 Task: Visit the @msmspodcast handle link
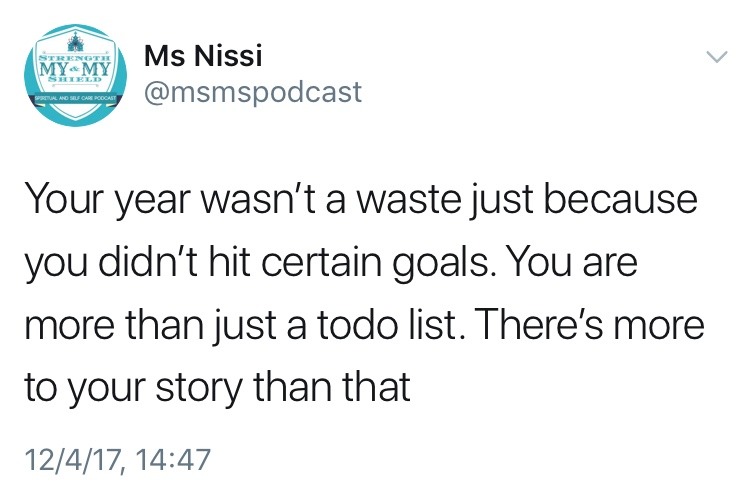254,93
